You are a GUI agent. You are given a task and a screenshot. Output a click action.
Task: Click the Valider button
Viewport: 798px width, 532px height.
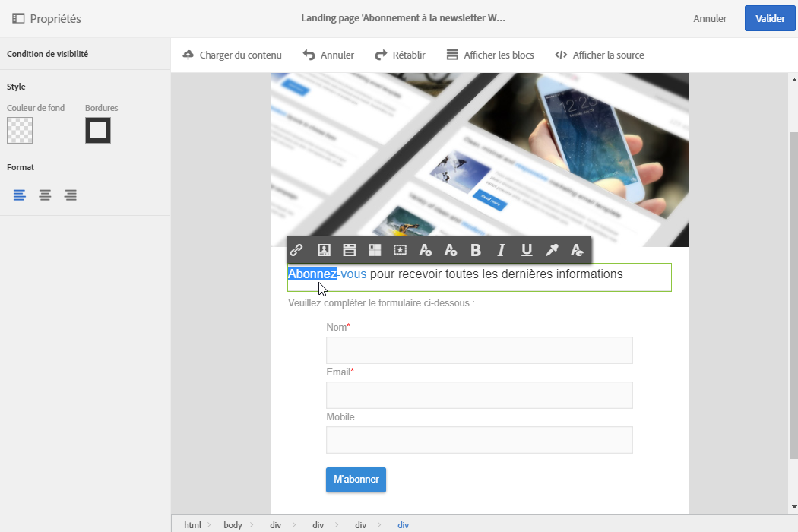[770, 18]
